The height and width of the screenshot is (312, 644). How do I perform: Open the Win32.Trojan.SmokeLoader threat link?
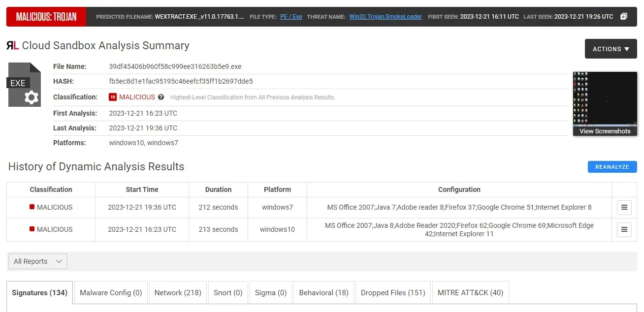tap(385, 16)
